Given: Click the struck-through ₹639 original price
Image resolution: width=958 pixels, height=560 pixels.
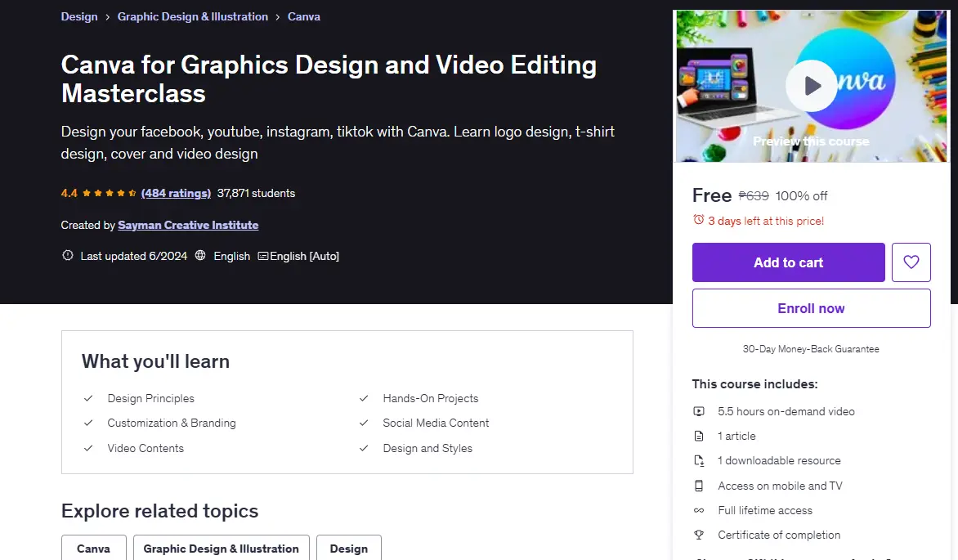Looking at the screenshot, I should 754,195.
